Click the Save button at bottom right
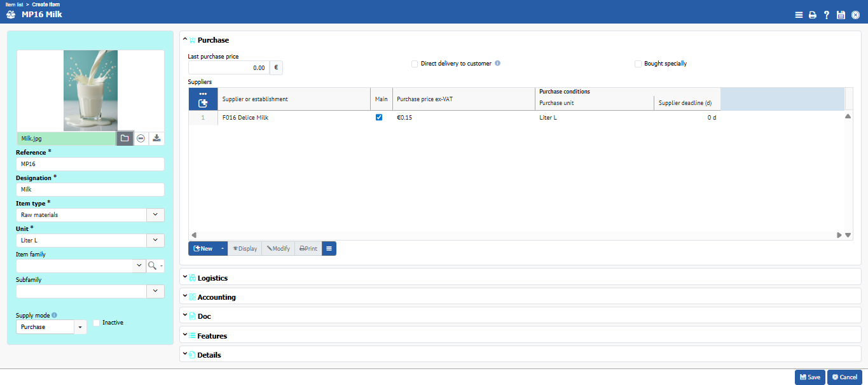Image resolution: width=868 pixels, height=385 pixels. coord(809,377)
